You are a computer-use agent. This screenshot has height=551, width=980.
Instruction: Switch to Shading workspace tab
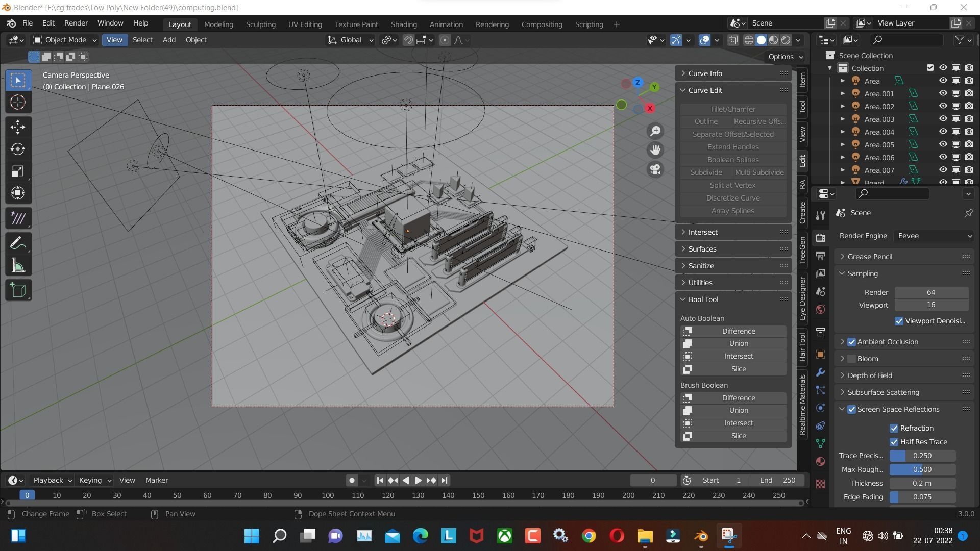404,24
